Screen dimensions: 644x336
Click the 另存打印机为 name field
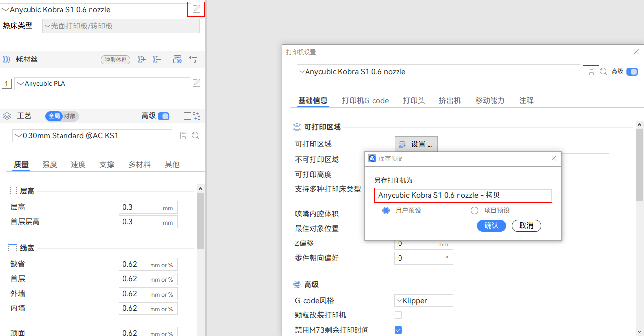(x=463, y=195)
